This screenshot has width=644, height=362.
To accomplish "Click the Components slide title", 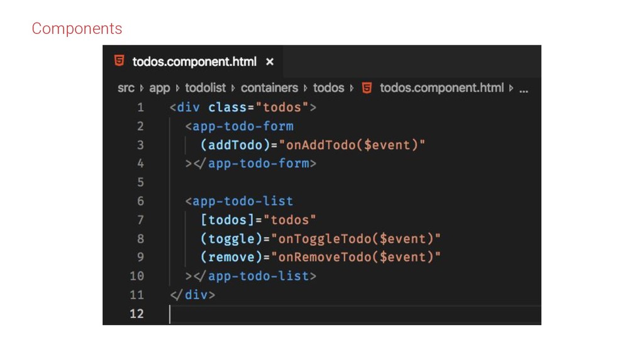I will [x=77, y=28].
